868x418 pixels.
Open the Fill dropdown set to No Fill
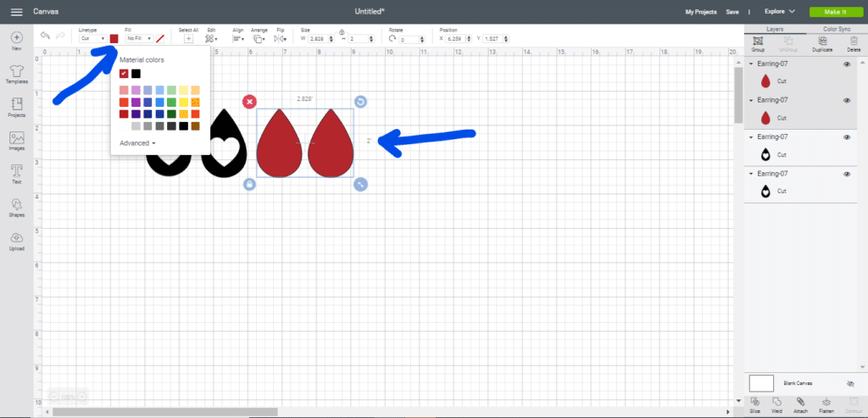(x=139, y=39)
